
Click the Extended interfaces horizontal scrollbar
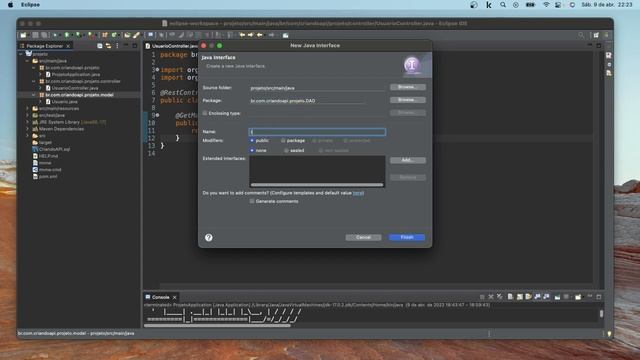click(x=317, y=185)
